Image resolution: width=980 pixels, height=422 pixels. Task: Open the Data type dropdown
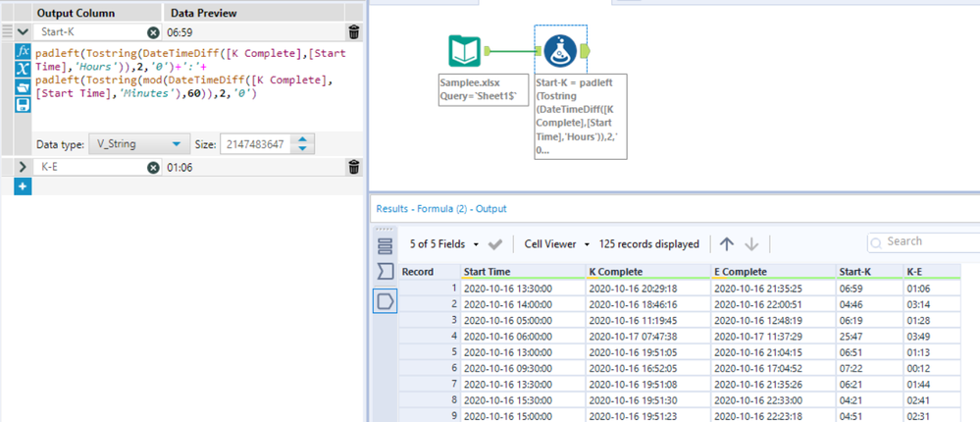point(138,144)
